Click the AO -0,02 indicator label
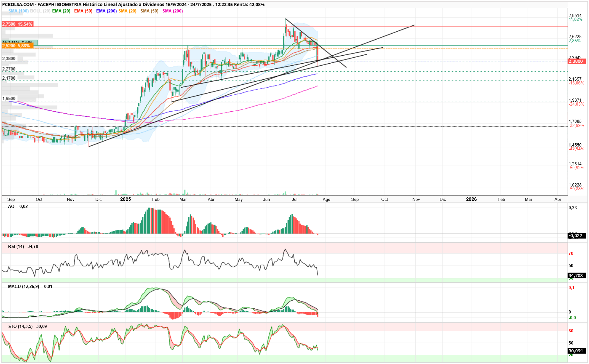The image size is (589, 364). pyautogui.click(x=18, y=207)
